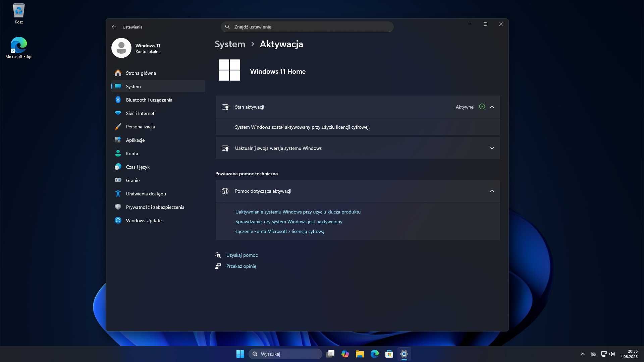Click the Granie gamepad icon
Image resolution: width=644 pixels, height=362 pixels.
(x=118, y=180)
